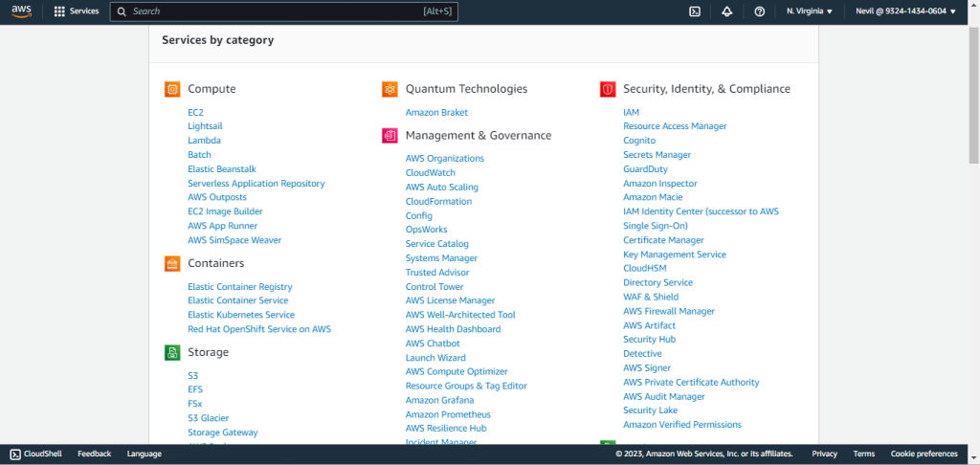Open GuardDuty link
Viewport: 980px width, 465px height.
coord(646,169)
